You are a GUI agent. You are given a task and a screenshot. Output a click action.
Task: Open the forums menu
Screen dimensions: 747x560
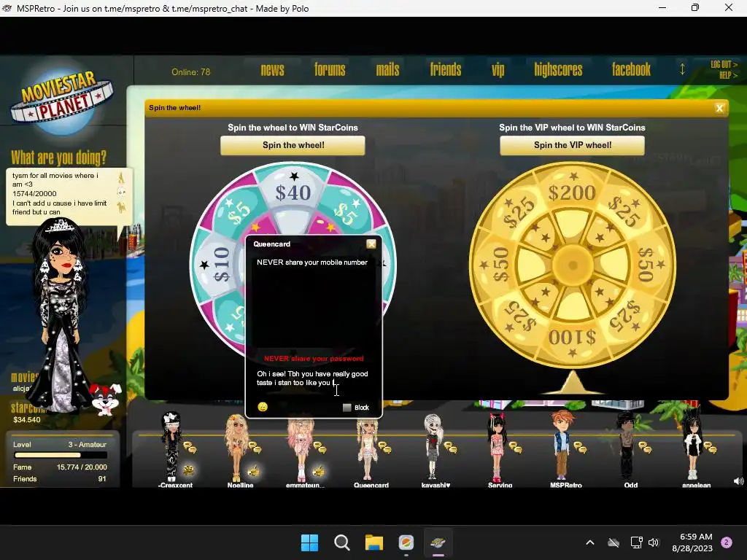pyautogui.click(x=330, y=70)
